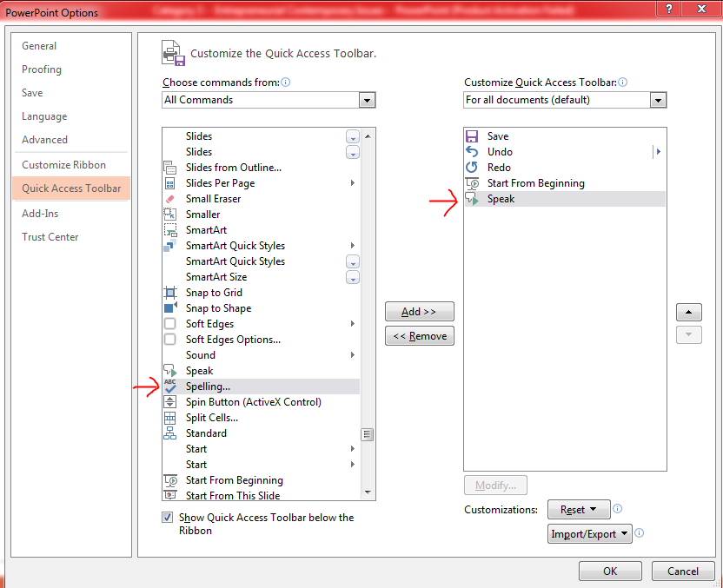Image resolution: width=723 pixels, height=588 pixels.
Task: Click the command list scroll down arrow
Action: click(x=368, y=492)
